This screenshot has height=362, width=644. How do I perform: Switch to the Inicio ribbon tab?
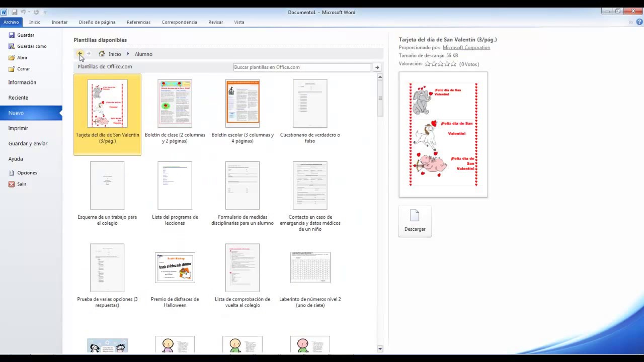click(35, 22)
